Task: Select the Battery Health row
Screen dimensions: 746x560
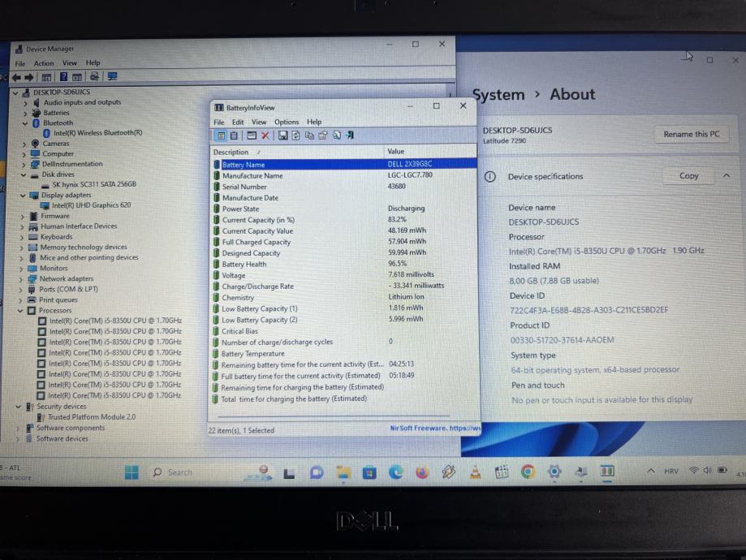Action: [x=344, y=264]
